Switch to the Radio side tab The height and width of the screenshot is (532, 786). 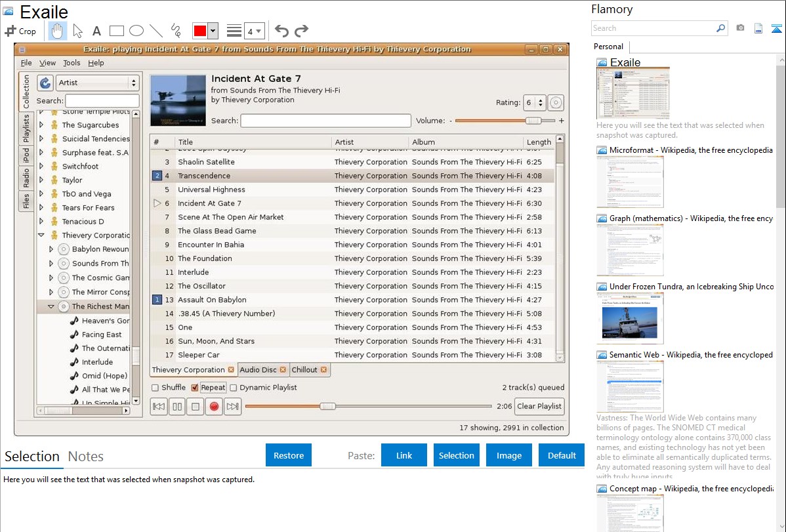coord(26,178)
